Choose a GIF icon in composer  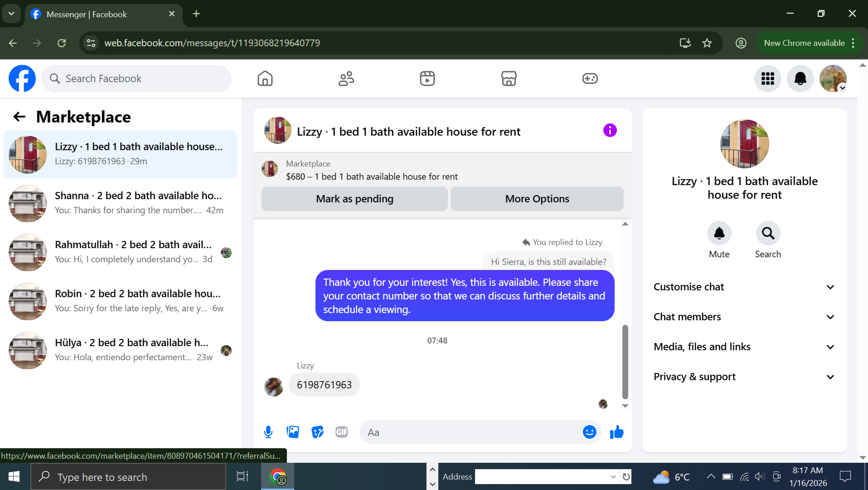pos(342,432)
